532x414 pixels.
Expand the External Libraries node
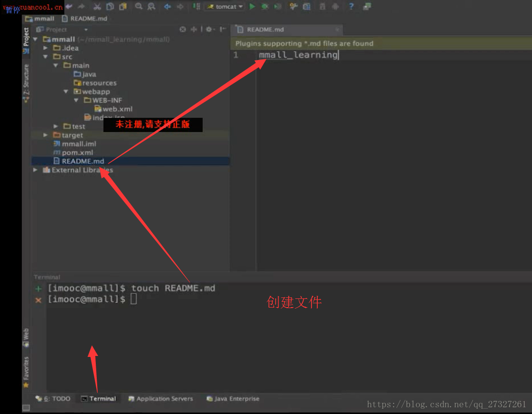(x=35, y=170)
